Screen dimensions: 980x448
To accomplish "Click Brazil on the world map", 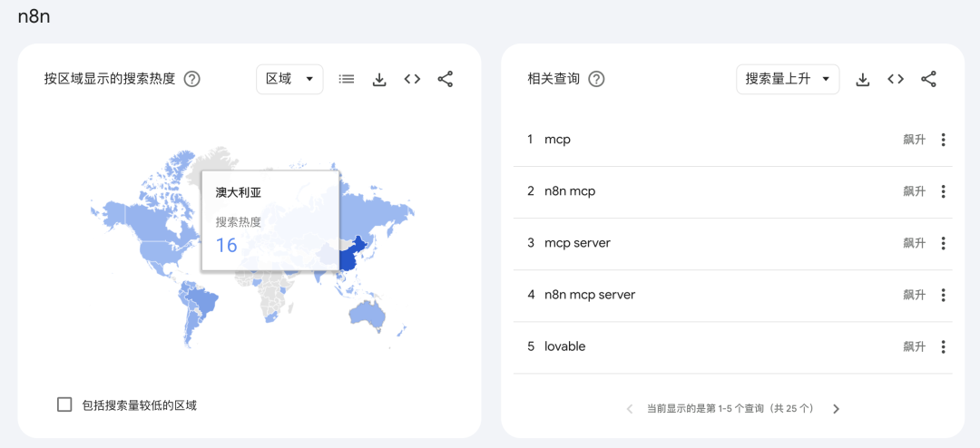I will pos(203,300).
